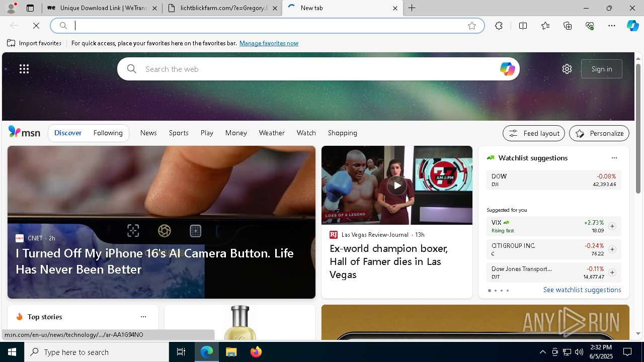The width and height of the screenshot is (644, 362).
Task: Stop loading the page
Action: (x=36, y=26)
